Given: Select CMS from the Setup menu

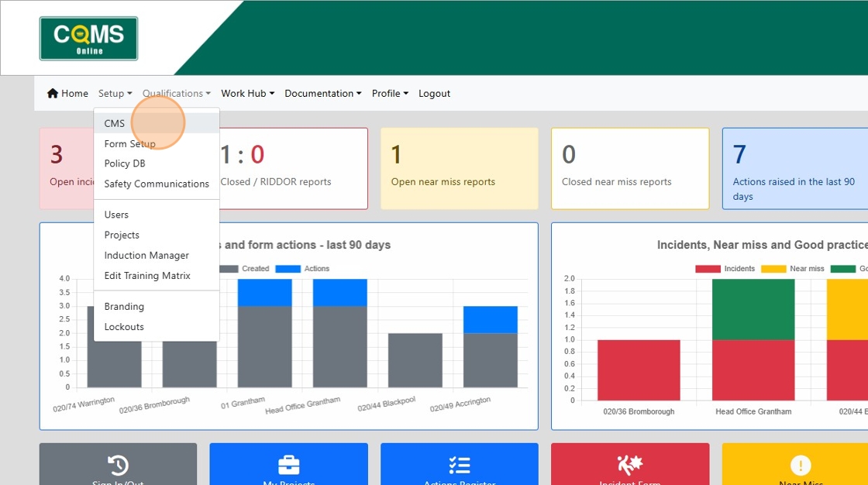Looking at the screenshot, I should [x=115, y=123].
